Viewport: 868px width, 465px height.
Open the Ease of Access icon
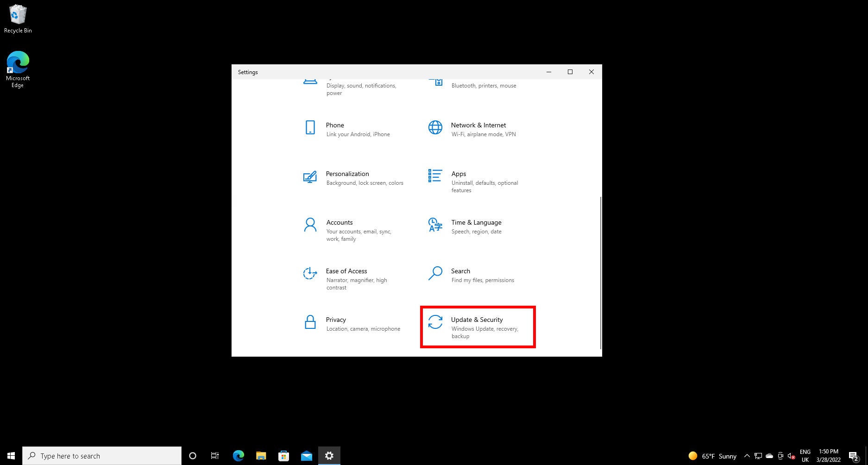click(x=310, y=273)
